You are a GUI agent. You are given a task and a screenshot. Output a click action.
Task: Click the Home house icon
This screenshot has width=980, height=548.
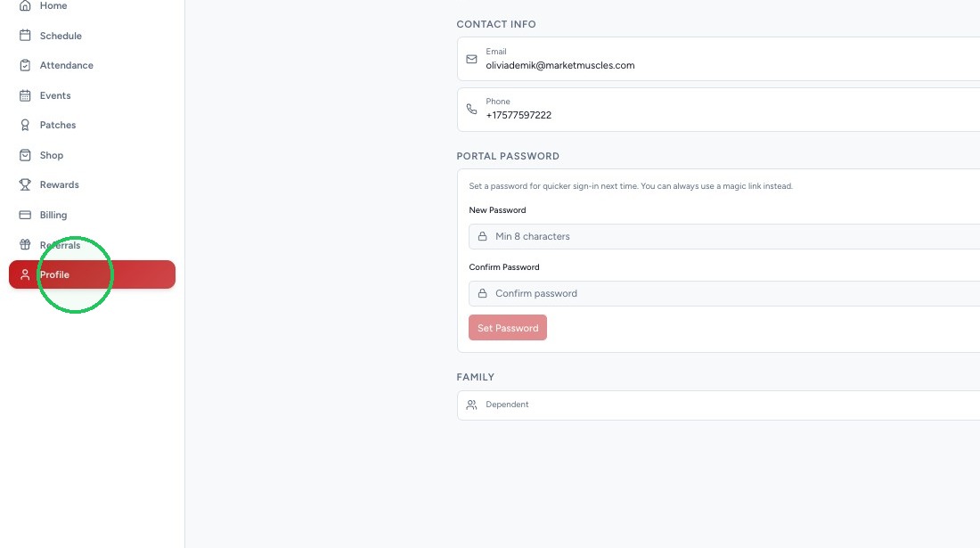pyautogui.click(x=25, y=5)
